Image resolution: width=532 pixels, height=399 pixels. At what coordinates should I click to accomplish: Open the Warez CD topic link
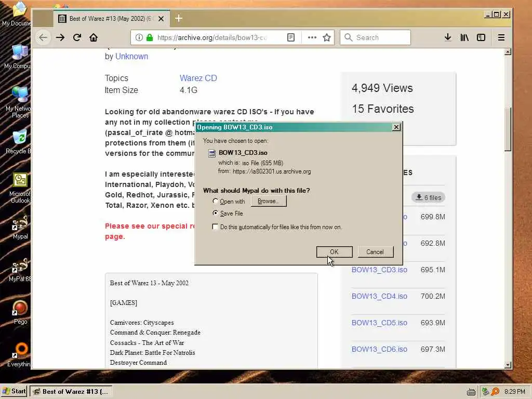pyautogui.click(x=198, y=78)
